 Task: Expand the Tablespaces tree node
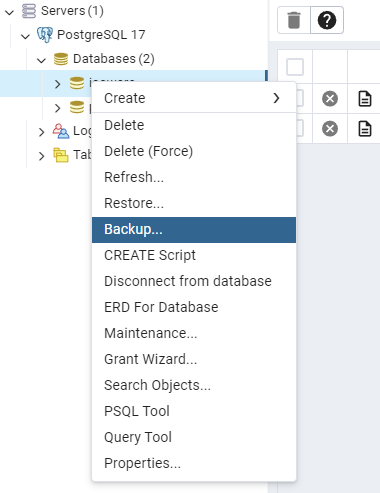coord(41,156)
